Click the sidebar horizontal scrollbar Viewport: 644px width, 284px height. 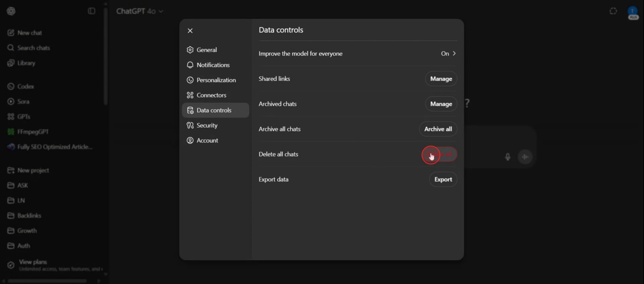click(47, 281)
